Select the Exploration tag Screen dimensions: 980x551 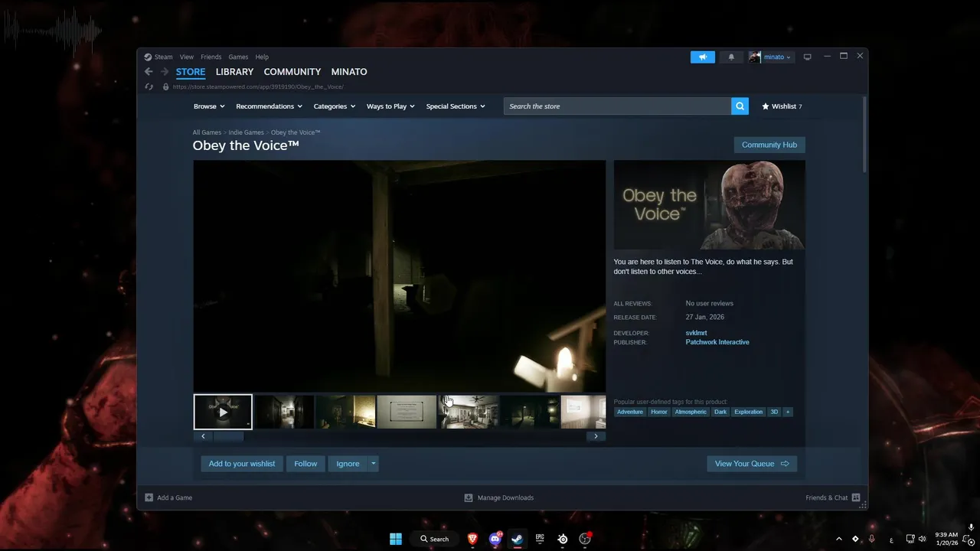[748, 412]
